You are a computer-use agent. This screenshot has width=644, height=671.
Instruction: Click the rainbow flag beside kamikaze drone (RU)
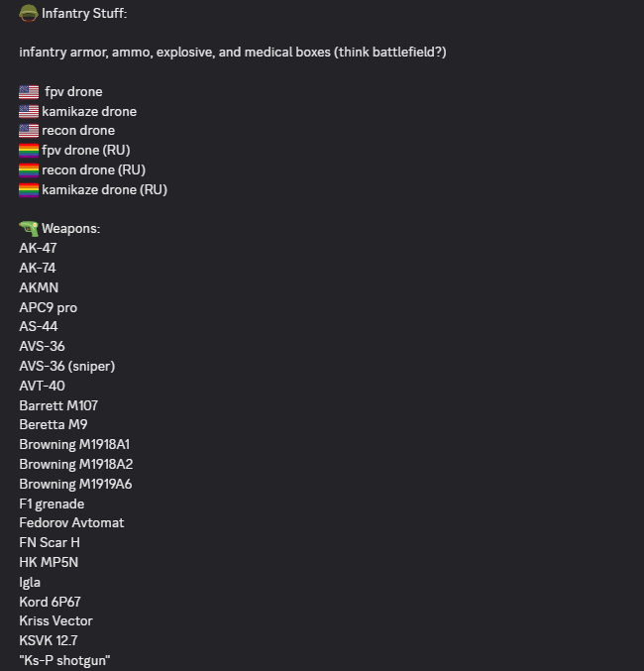tap(29, 189)
